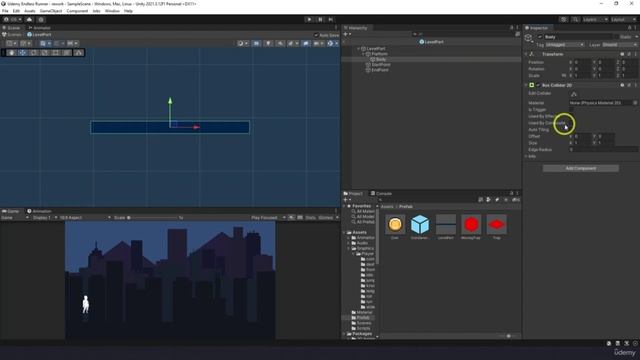Collapse the Platform item in Hierarchy
The image size is (640, 360).
click(363, 54)
